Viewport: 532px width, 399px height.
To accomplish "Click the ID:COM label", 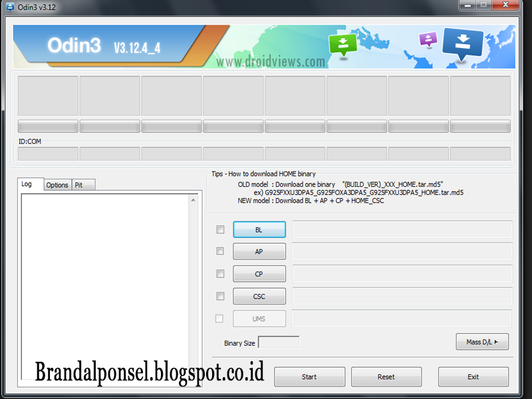I will pyautogui.click(x=30, y=142).
